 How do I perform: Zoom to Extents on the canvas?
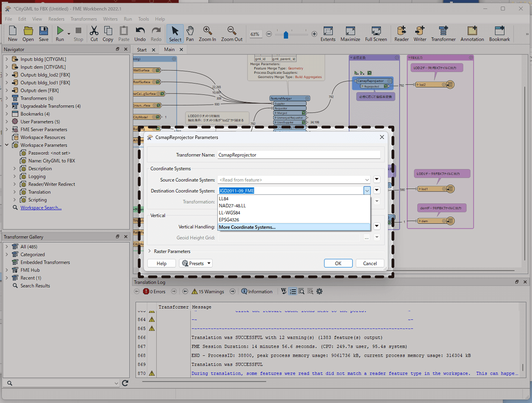(x=328, y=34)
